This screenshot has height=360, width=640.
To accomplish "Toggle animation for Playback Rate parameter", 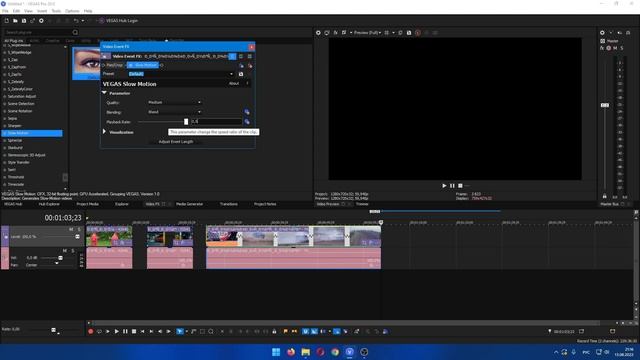I will pos(247,122).
